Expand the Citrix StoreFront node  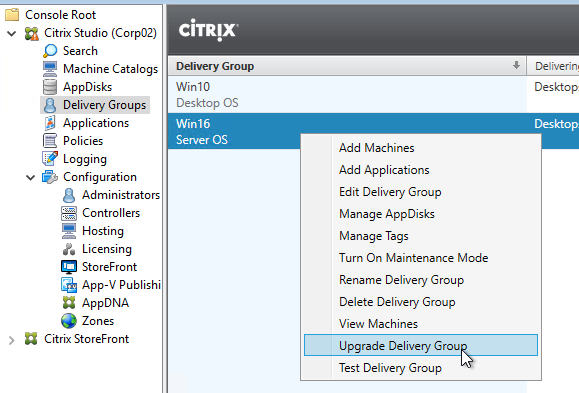12,340
